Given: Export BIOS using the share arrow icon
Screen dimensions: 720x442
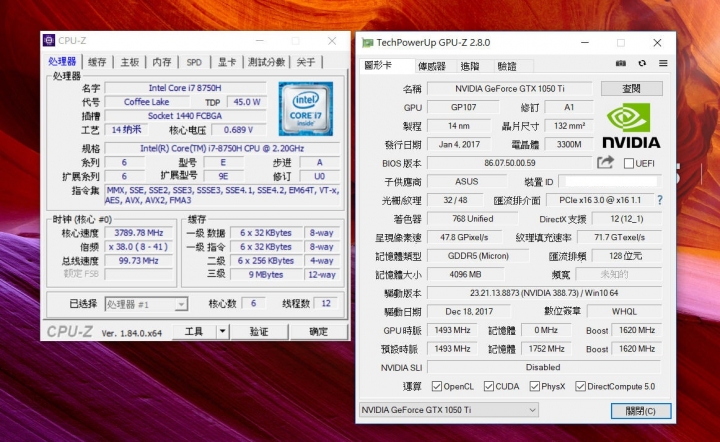Looking at the screenshot, I should coord(605,162).
